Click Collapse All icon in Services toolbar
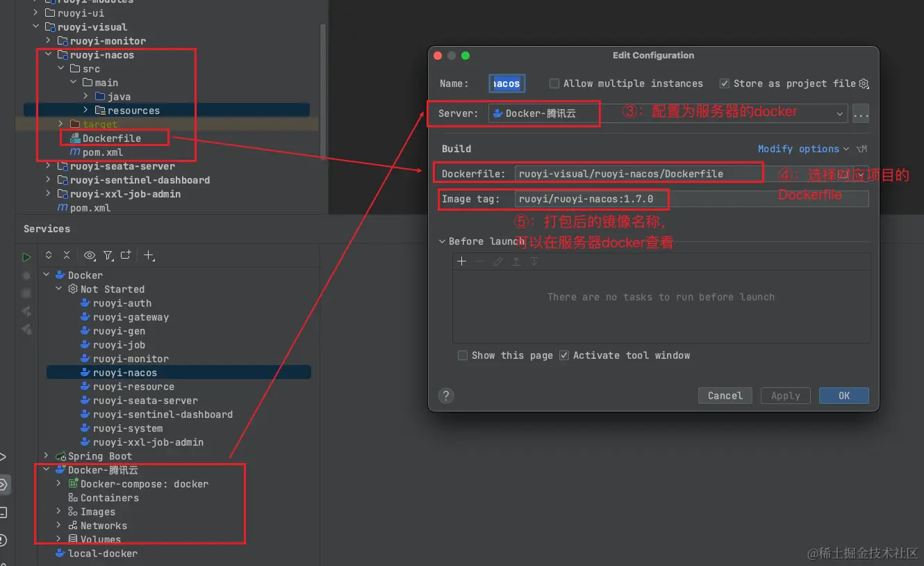Image resolution: width=924 pixels, height=566 pixels. (x=67, y=255)
